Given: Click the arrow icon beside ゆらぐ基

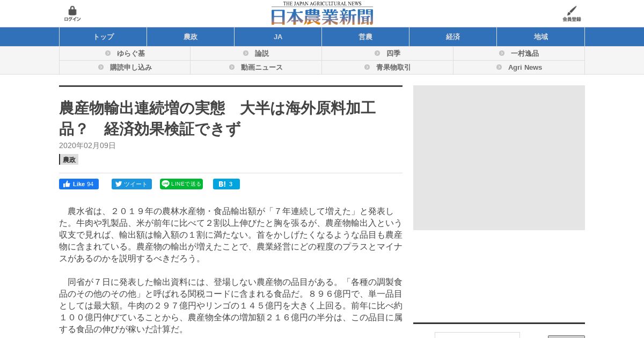Looking at the screenshot, I should pyautogui.click(x=108, y=53).
